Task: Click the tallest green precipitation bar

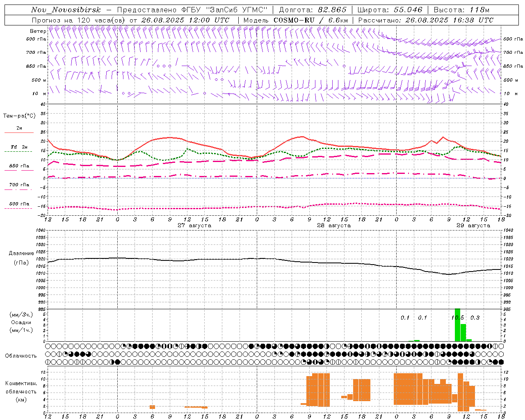Action: 457,325
